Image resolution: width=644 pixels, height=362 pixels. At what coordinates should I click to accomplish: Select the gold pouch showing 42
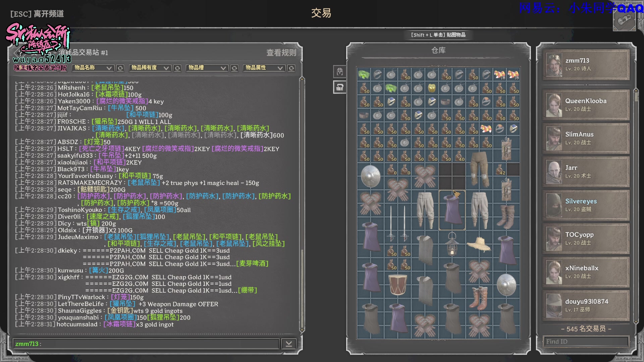click(499, 169)
